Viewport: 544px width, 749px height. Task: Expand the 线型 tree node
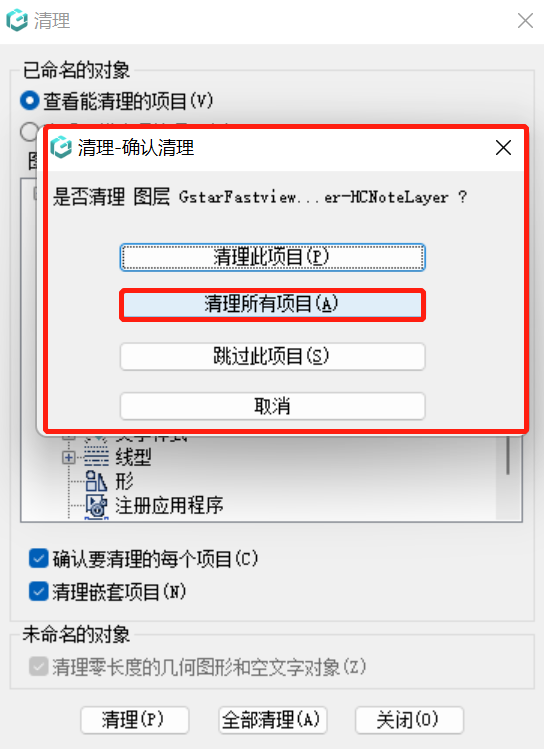tap(68, 458)
